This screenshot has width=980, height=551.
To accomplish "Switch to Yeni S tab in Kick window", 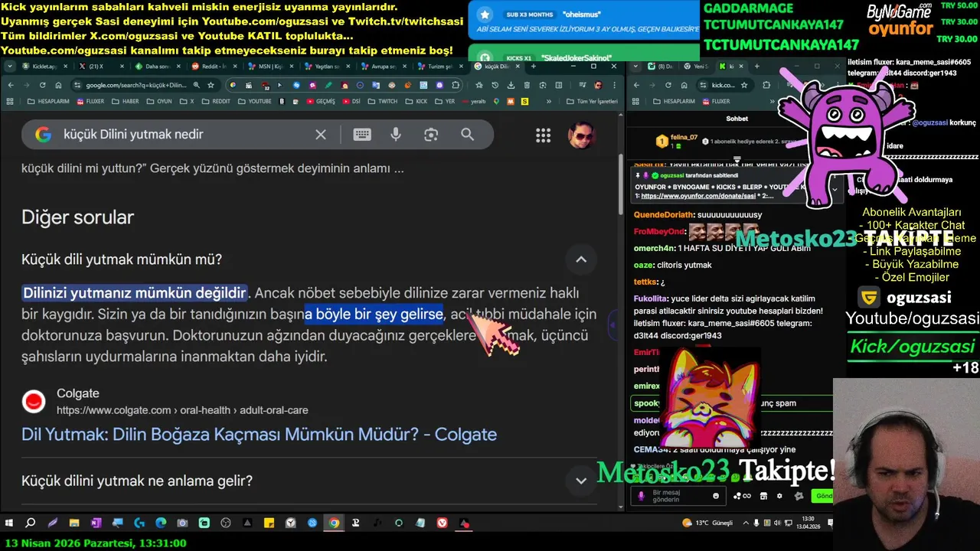I will tap(697, 67).
